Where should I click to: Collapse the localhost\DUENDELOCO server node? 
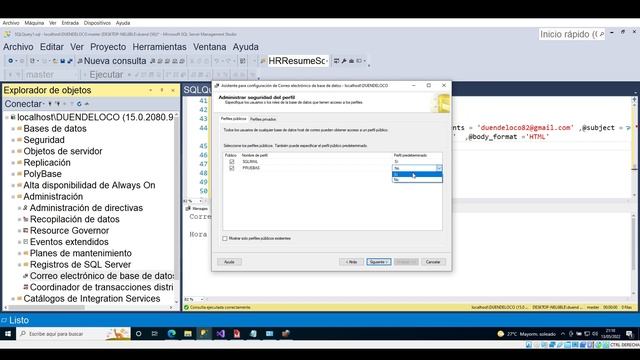click(7, 117)
